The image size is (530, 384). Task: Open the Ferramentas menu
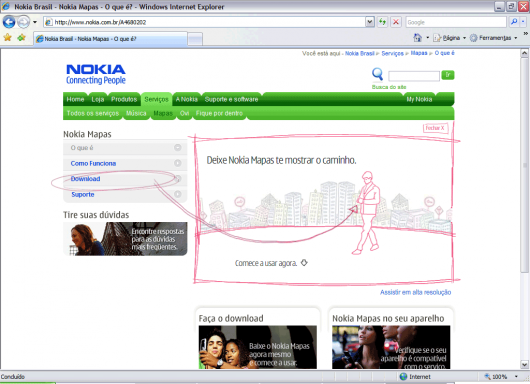point(493,38)
